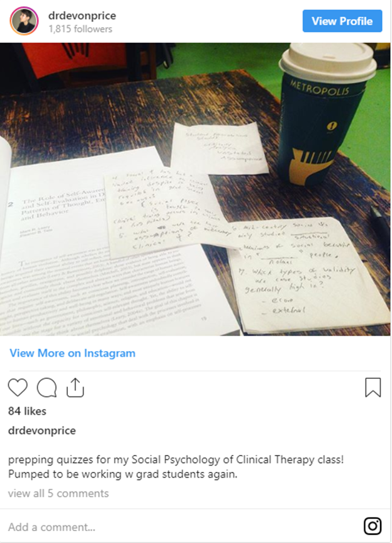Click the small note card near cup
The image size is (392, 543).
[x=220, y=148]
